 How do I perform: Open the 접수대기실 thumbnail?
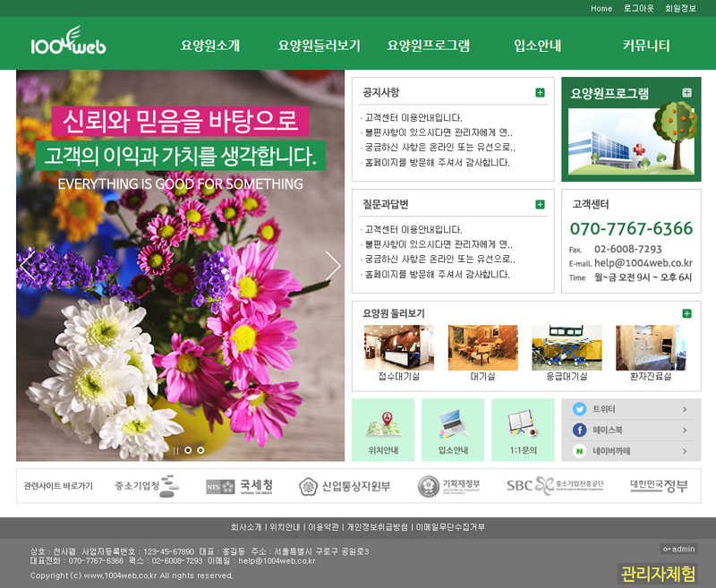[399, 348]
